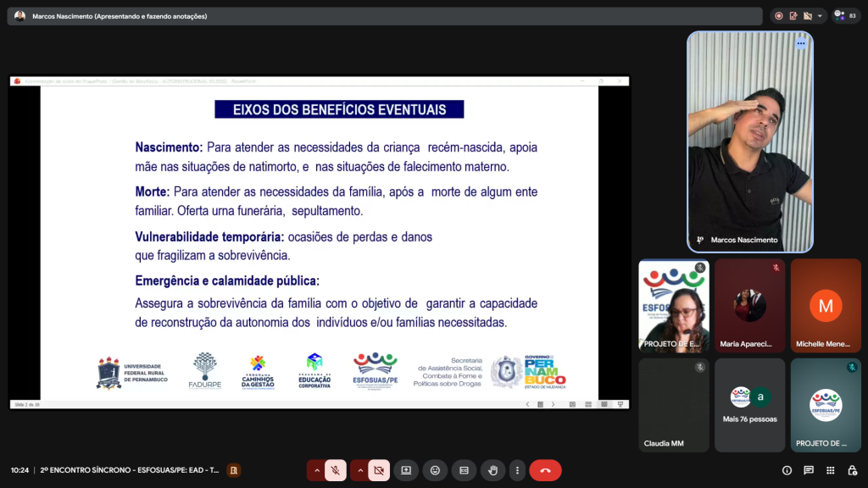Open the chat panel icon

click(x=808, y=470)
